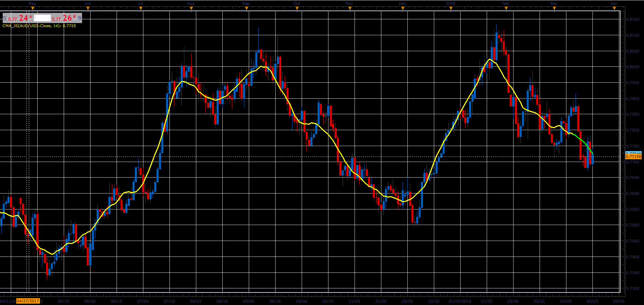Click the Aug month marker triangle
Image resolution: width=644 pixels, height=305 pixels.
(x=191, y=8)
